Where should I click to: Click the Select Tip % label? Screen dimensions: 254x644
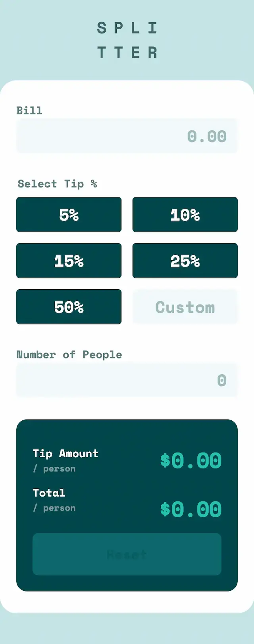58,184
